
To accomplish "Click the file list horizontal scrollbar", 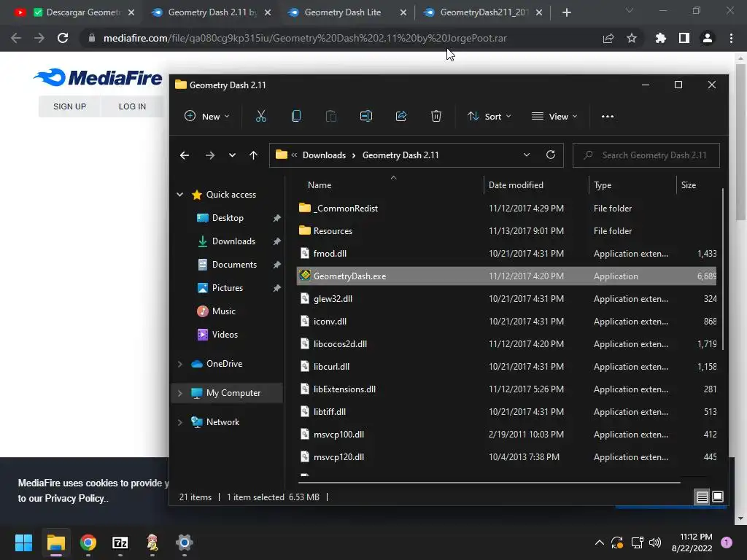I will coord(489,483).
